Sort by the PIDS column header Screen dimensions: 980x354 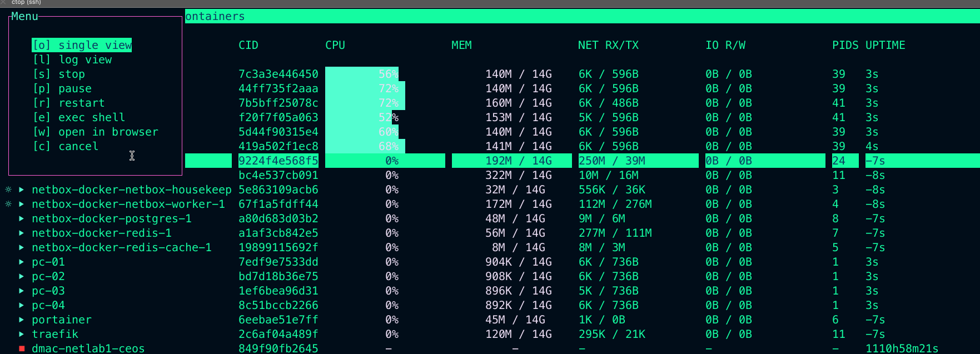pyautogui.click(x=845, y=45)
